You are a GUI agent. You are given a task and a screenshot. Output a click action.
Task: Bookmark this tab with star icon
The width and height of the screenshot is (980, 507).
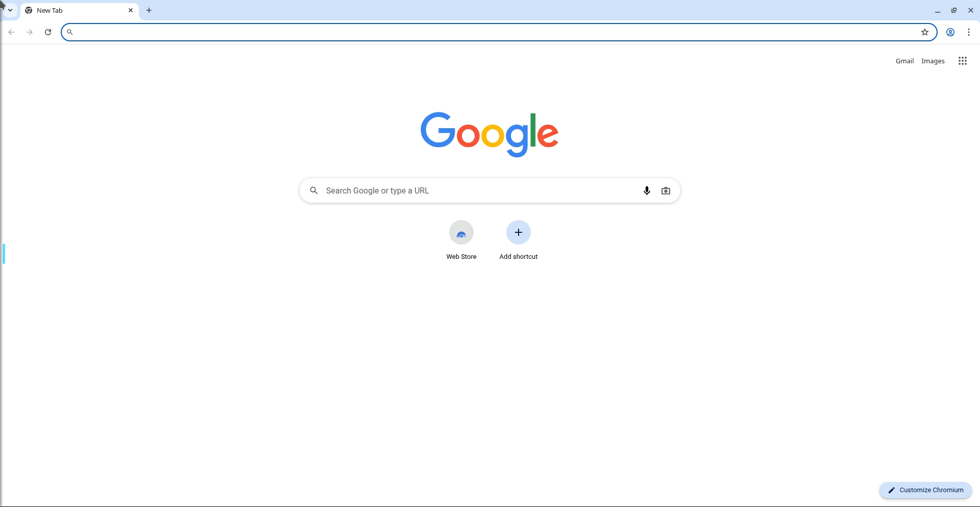pos(925,32)
